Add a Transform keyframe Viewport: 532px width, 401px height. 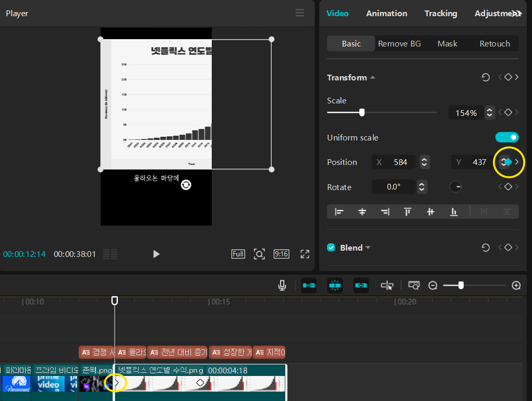point(508,77)
